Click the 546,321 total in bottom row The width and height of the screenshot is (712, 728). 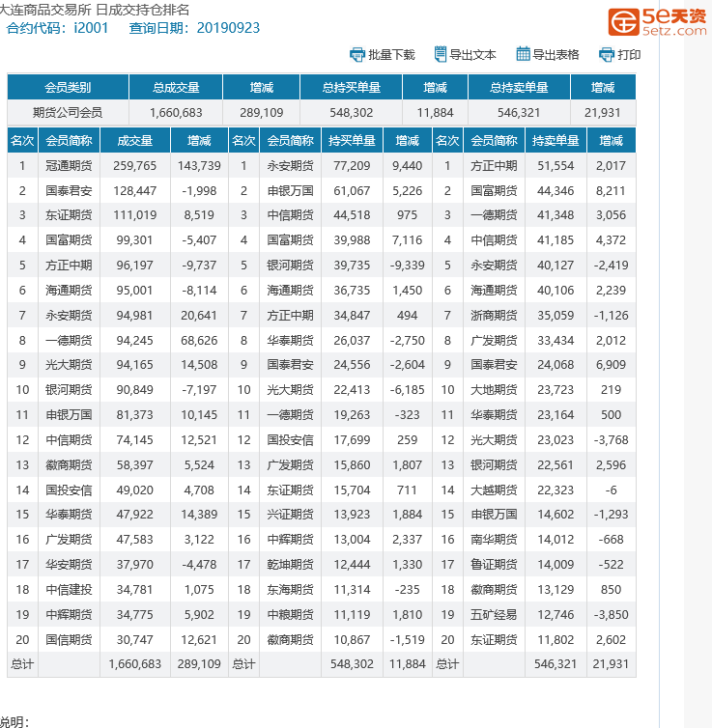555,664
